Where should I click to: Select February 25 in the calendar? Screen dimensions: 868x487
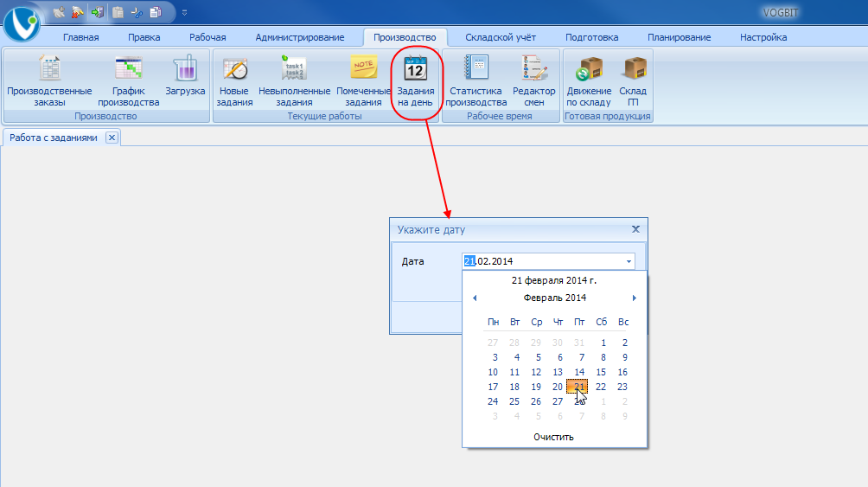pyautogui.click(x=514, y=401)
